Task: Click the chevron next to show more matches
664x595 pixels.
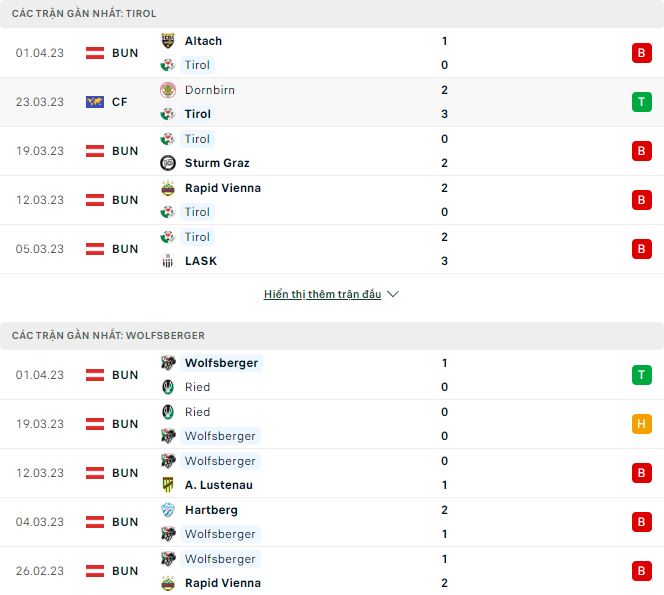Action: coord(393,295)
